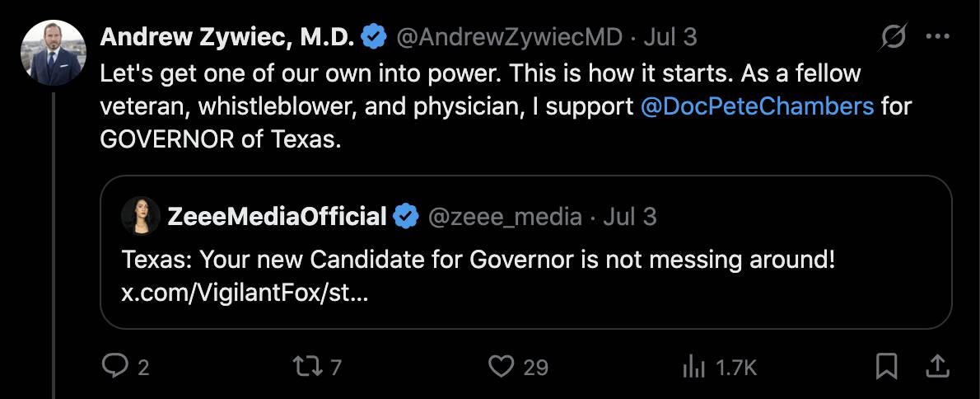This screenshot has height=399, width=980.
Task: View analytics bar chart icon
Action: coord(693,367)
